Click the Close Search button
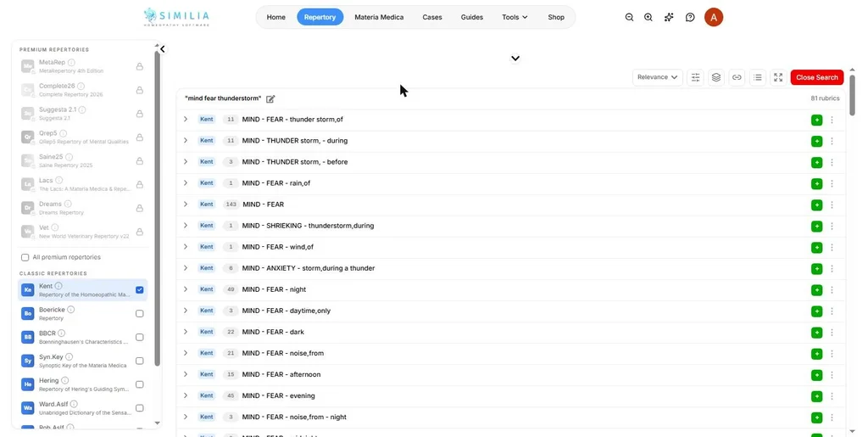The width and height of the screenshot is (868, 437). tap(817, 77)
